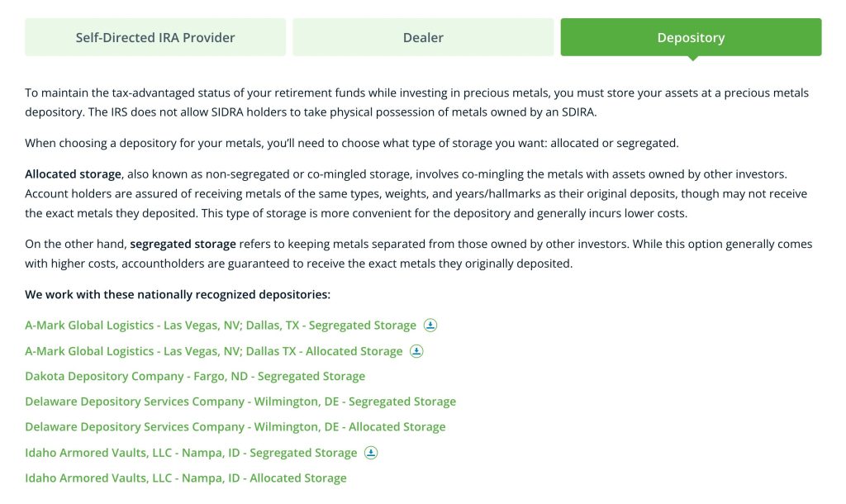Screen dimensions: 846x504
Task: Follow Idaho Armored Vaults Allocated Storage link
Action: click(x=186, y=478)
